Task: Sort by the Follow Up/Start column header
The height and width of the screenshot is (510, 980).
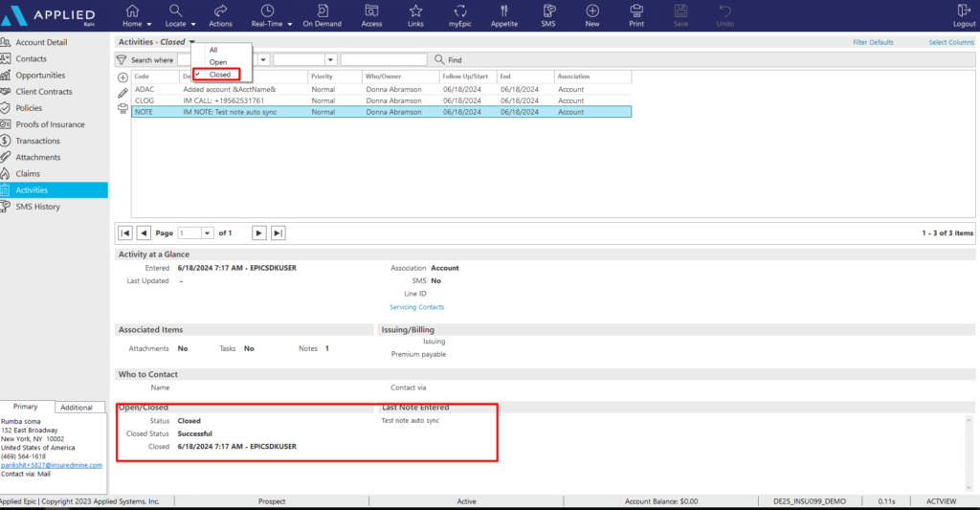Action: tap(468, 77)
